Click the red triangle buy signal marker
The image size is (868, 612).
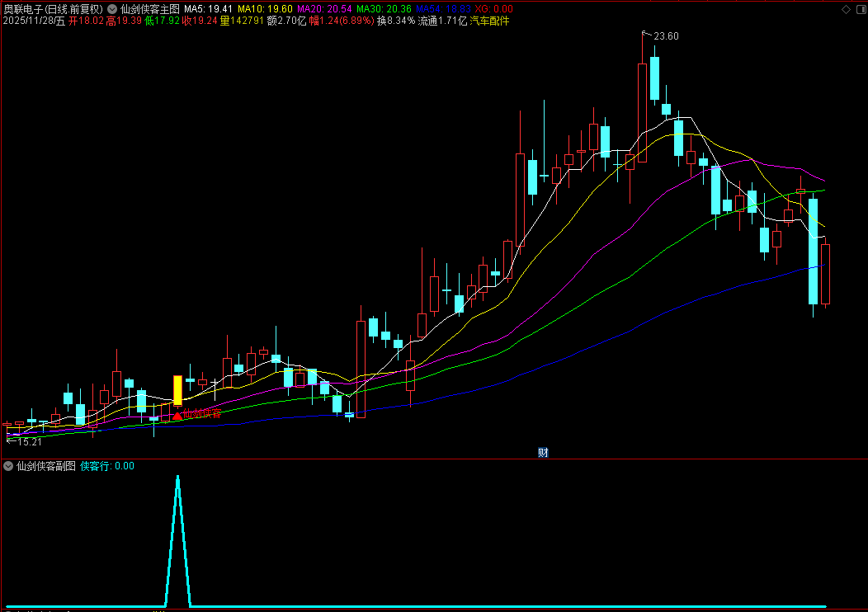[x=177, y=415]
